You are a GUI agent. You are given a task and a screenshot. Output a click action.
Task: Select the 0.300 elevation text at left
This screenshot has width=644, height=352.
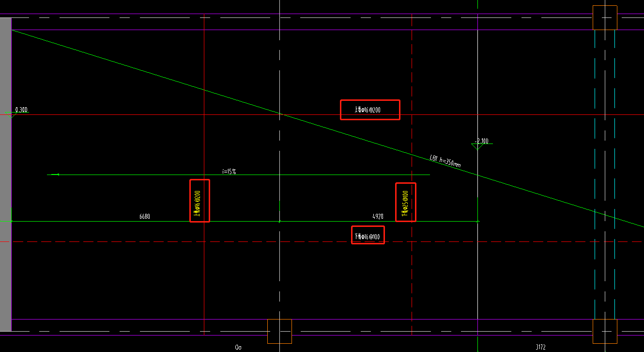(21, 110)
